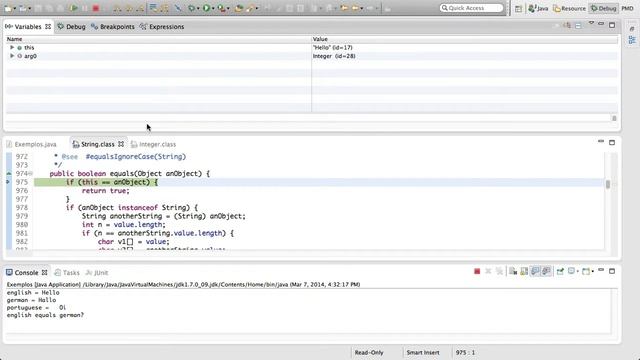Click Collapse All in Variables view
Viewport: 640px width, 360px height.
pyautogui.click(x=578, y=26)
